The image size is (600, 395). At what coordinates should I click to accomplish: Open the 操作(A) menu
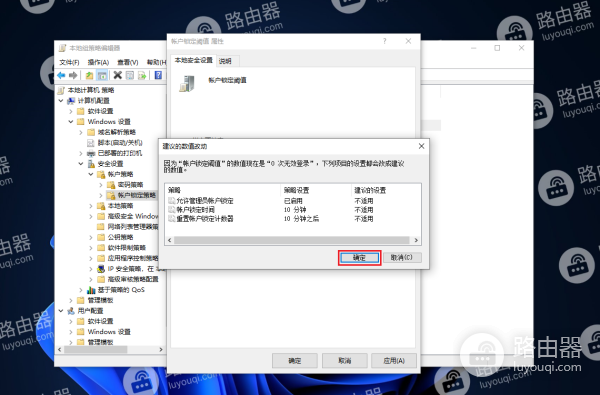point(98,62)
